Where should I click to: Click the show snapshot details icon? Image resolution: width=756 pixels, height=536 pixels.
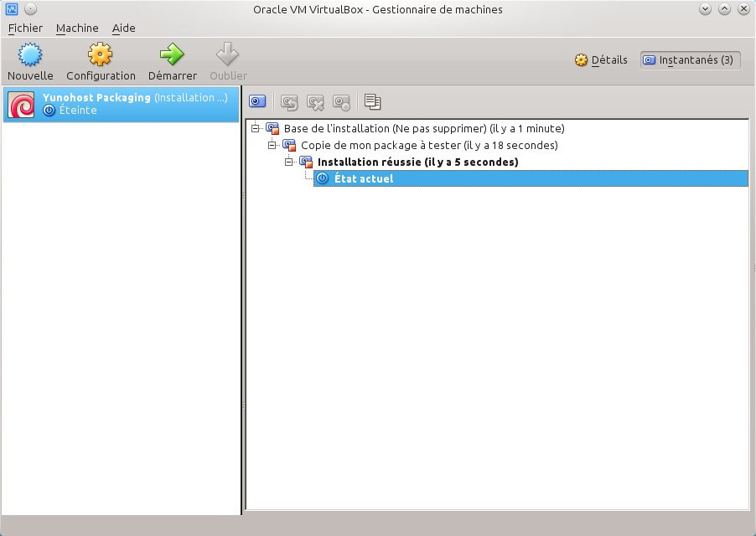click(341, 102)
